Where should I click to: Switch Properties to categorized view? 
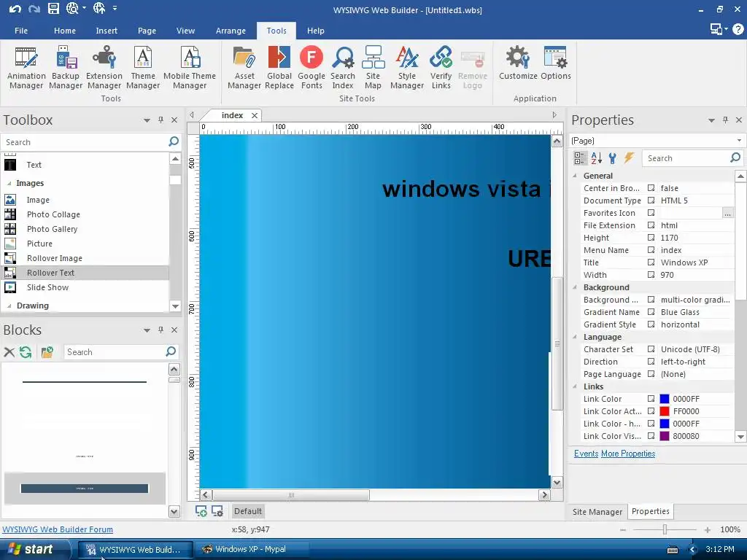[580, 158]
